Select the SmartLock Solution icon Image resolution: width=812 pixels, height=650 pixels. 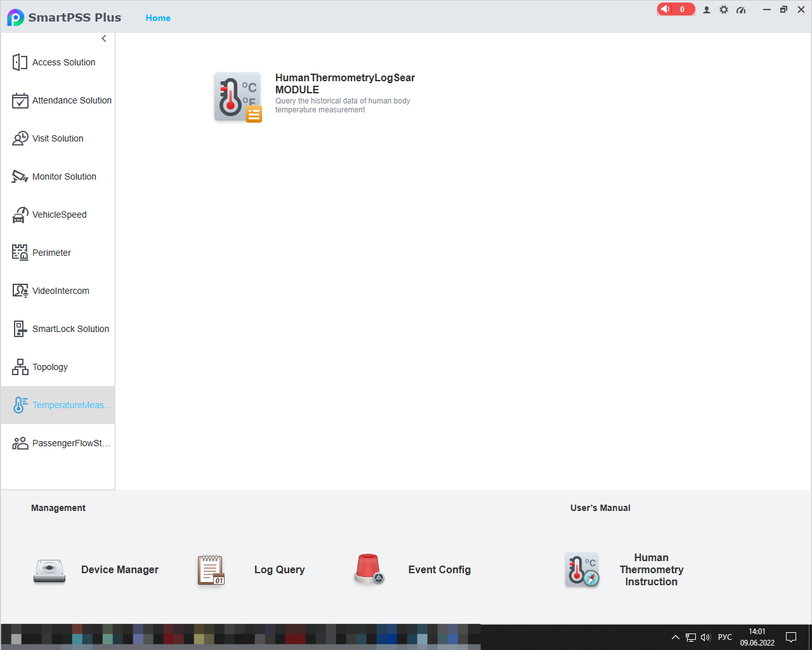click(20, 329)
